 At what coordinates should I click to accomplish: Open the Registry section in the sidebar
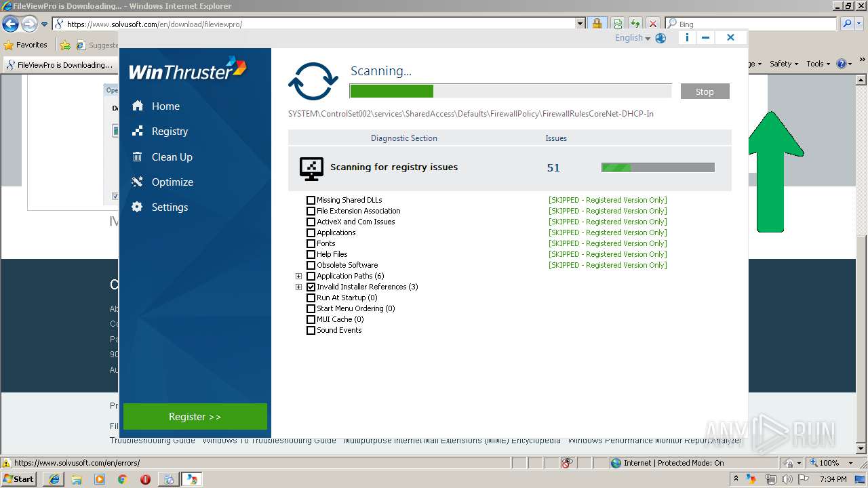point(170,131)
